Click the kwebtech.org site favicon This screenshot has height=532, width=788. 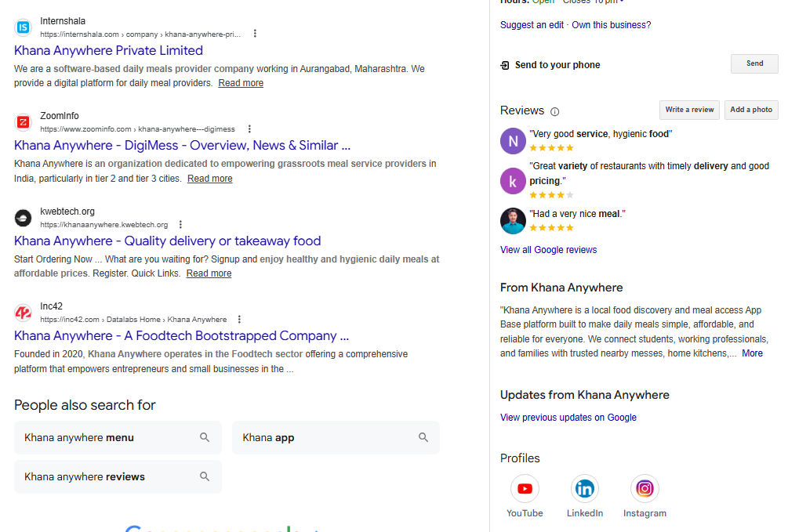(x=23, y=218)
